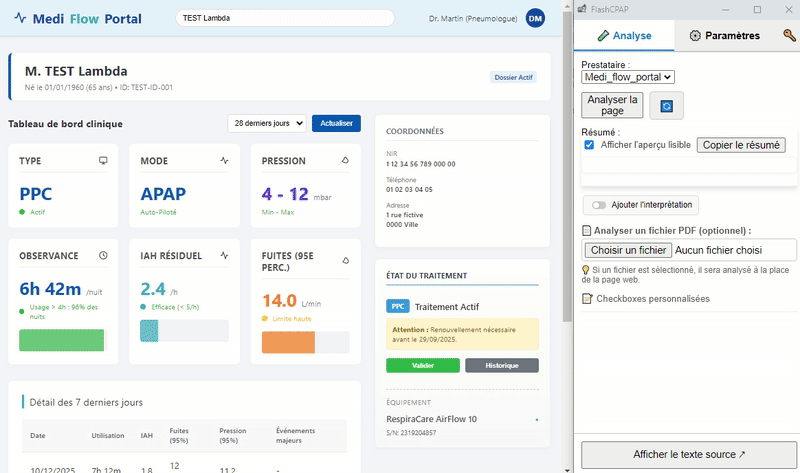This screenshot has height=473, width=800.
Task: Click the orange Fuites progress bar
Action: point(289,342)
